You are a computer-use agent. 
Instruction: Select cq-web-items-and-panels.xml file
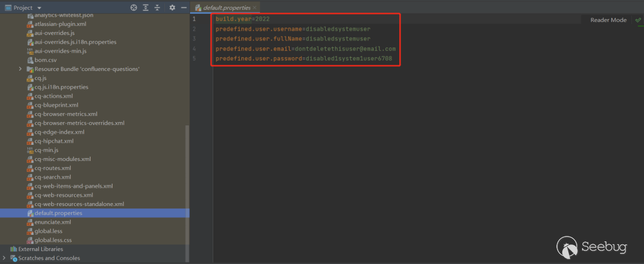(73, 186)
